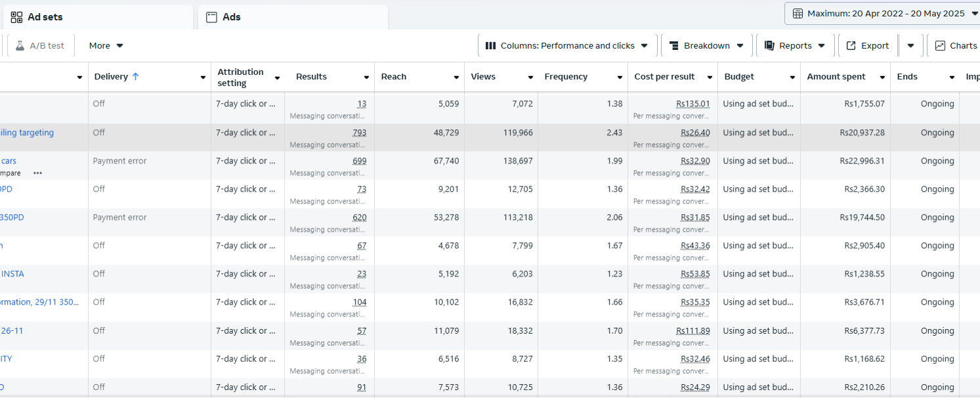
Task: Open Cost per result column menu arrow
Action: pyautogui.click(x=710, y=77)
